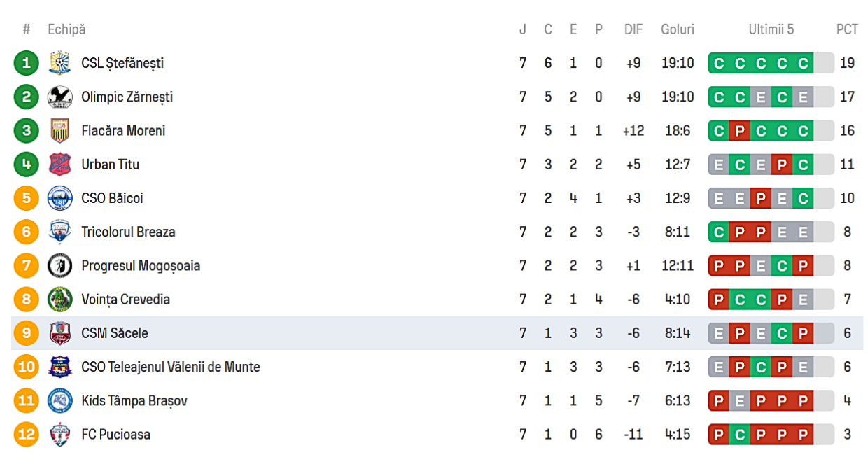Click the Kids Tâmpa Brașov crest

click(x=59, y=401)
